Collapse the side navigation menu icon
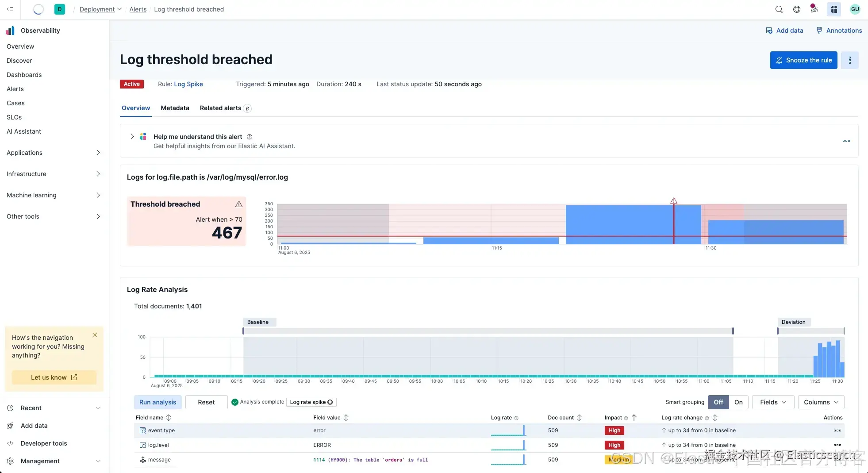This screenshot has height=473, width=868. 10,9
